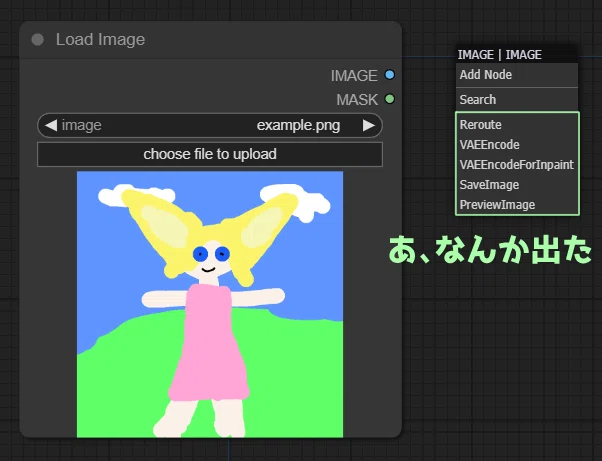
Task: Click the IMAGE output label
Action: (354, 76)
